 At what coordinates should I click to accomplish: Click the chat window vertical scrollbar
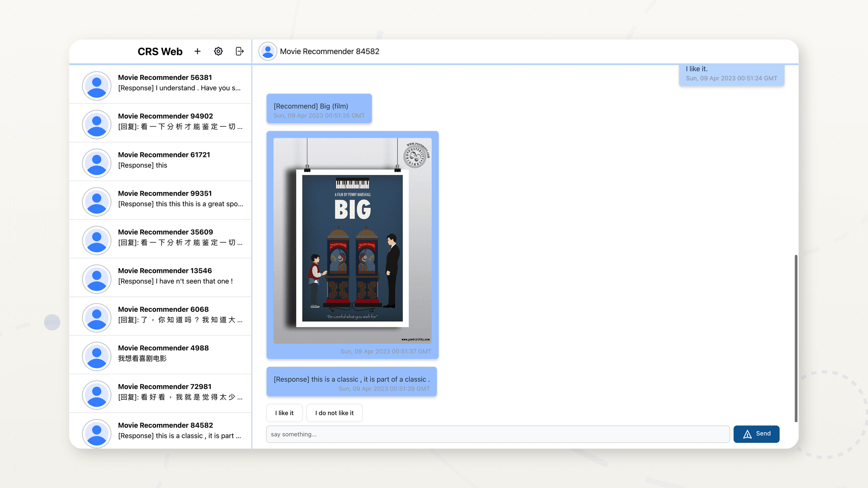796,339
